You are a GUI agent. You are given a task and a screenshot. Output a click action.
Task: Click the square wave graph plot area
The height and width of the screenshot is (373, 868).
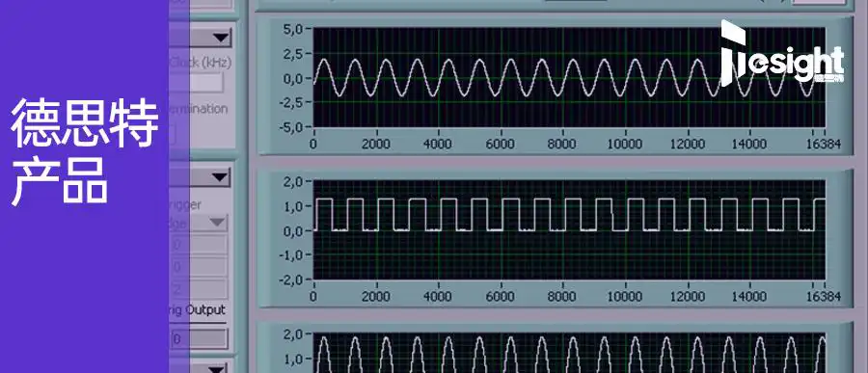pos(569,229)
